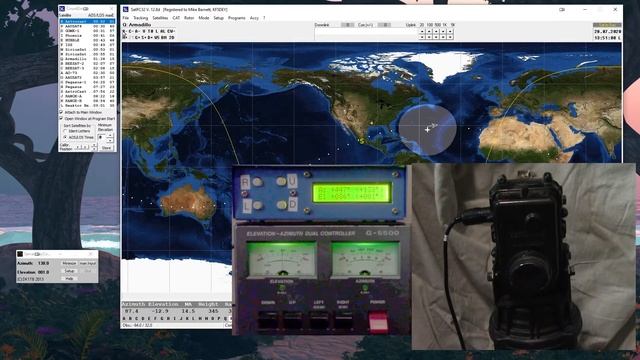Click man Input button in ServerSDX

tap(88, 263)
